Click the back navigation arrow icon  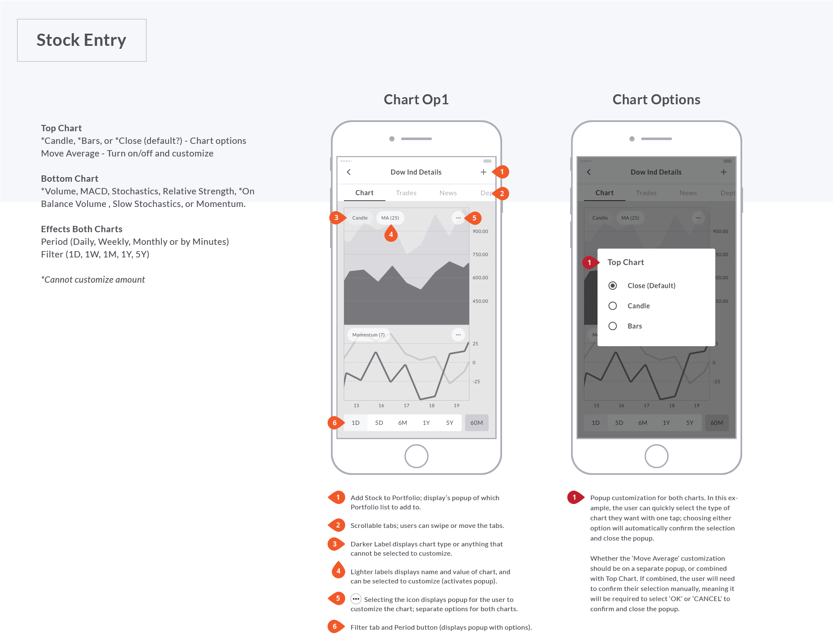[x=349, y=172]
